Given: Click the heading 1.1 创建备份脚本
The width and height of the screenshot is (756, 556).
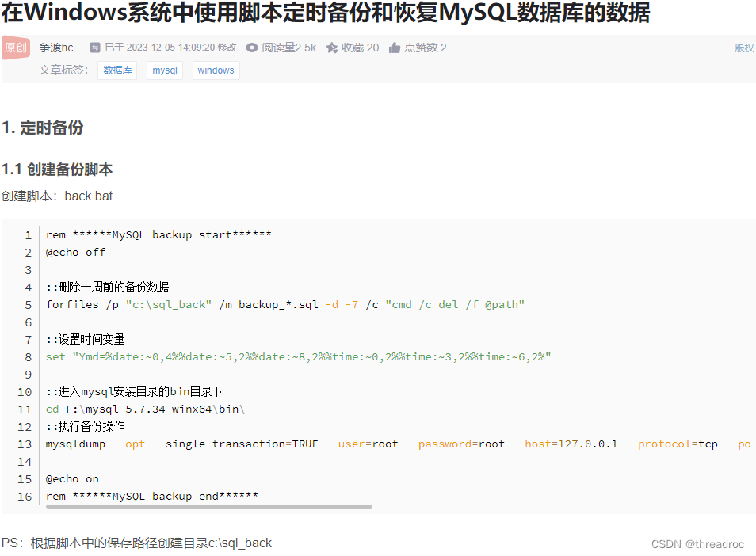Looking at the screenshot, I should (x=57, y=169).
